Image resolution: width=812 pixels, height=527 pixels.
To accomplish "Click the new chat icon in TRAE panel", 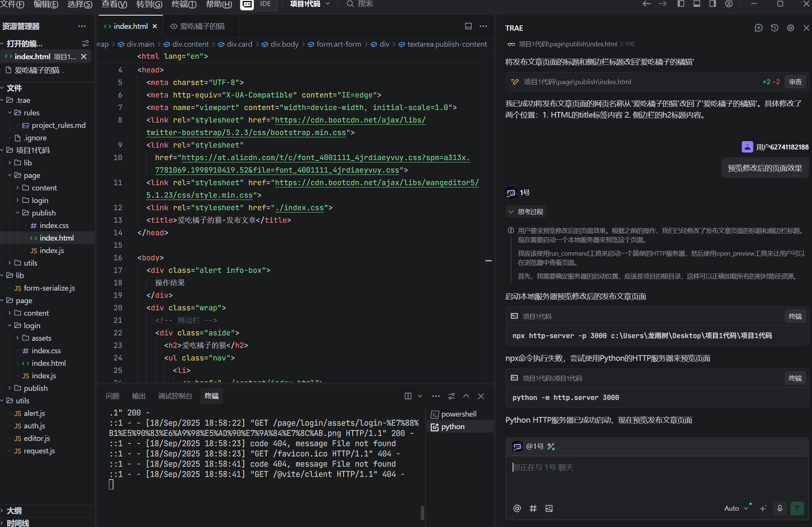I will coord(758,28).
